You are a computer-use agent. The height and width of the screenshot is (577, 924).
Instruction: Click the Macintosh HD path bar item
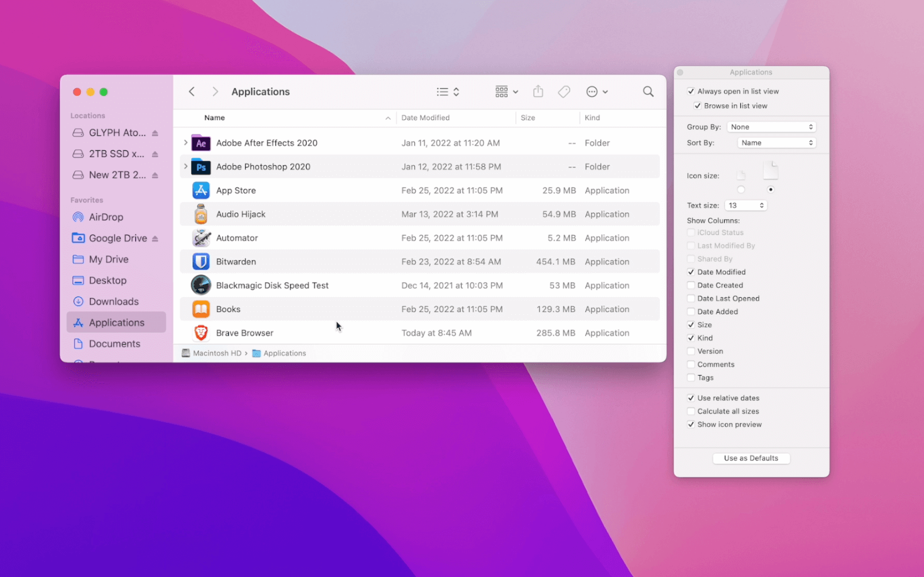(211, 353)
